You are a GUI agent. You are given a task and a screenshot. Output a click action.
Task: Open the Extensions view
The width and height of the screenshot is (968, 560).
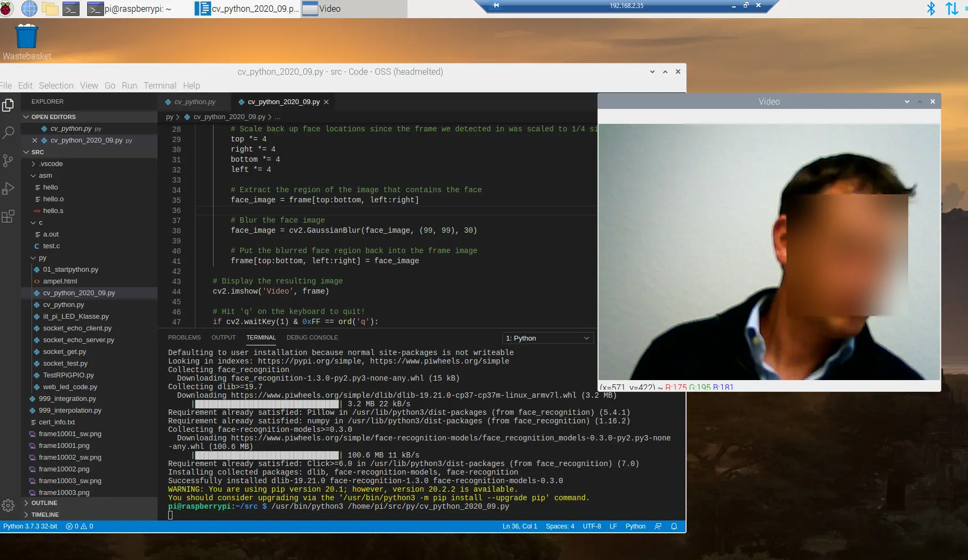click(x=8, y=216)
